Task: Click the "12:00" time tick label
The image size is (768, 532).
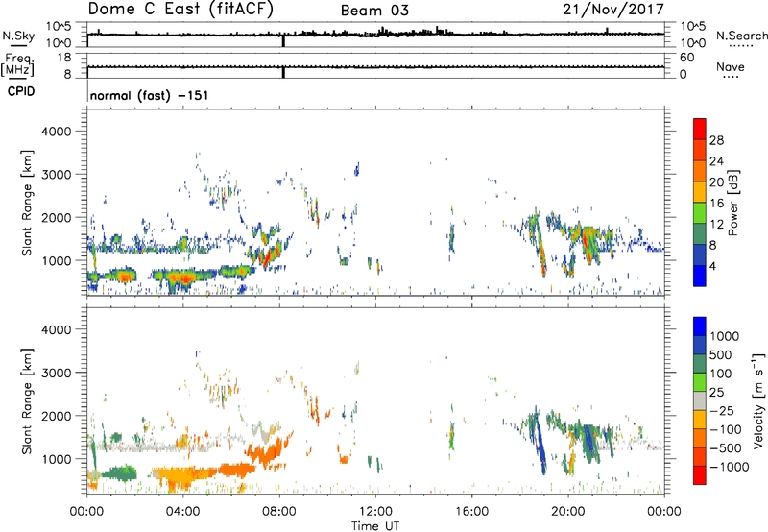Action: click(x=375, y=512)
